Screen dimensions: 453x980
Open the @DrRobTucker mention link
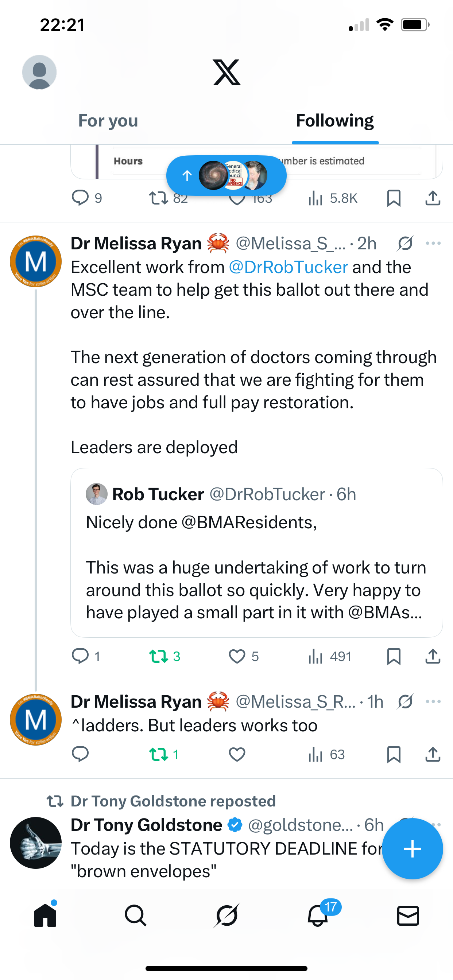pyautogui.click(x=288, y=267)
